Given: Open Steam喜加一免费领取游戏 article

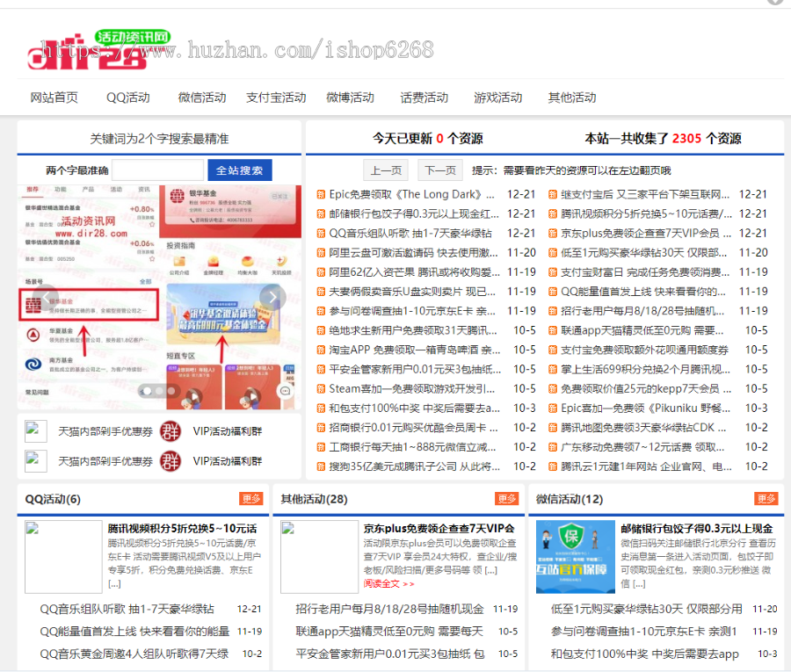Looking at the screenshot, I should [411, 389].
